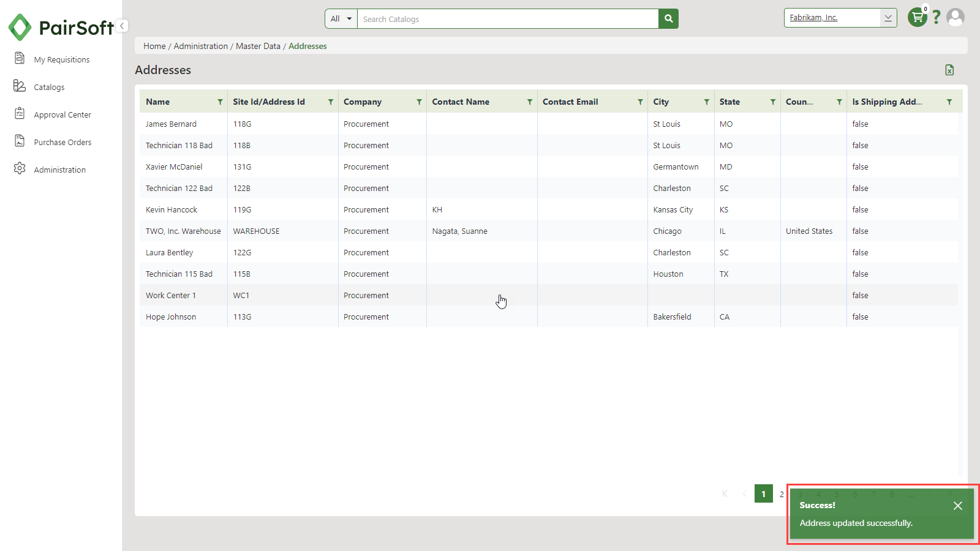Click the catalog search magnifier button
980x551 pixels.
pos(668,19)
